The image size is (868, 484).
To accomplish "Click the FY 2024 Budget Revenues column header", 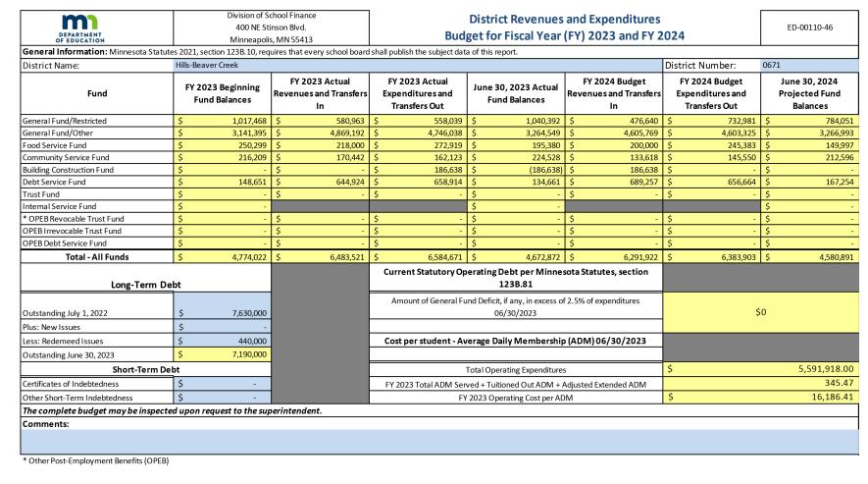I will click(614, 93).
